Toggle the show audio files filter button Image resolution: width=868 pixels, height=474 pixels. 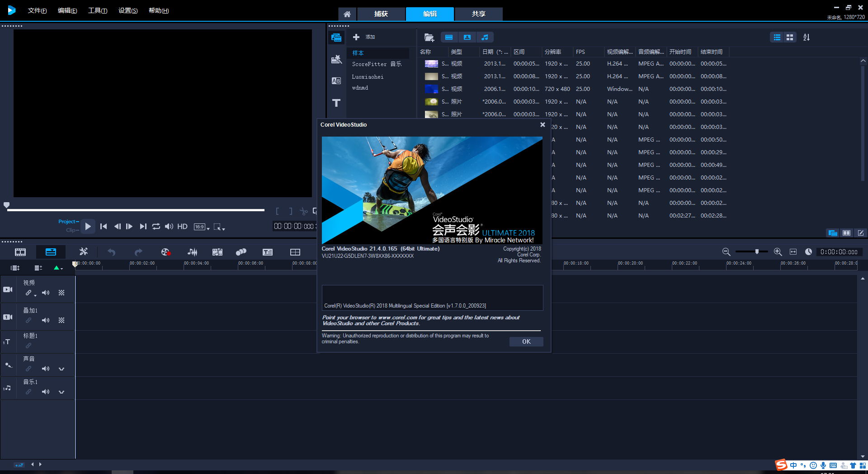[485, 38]
